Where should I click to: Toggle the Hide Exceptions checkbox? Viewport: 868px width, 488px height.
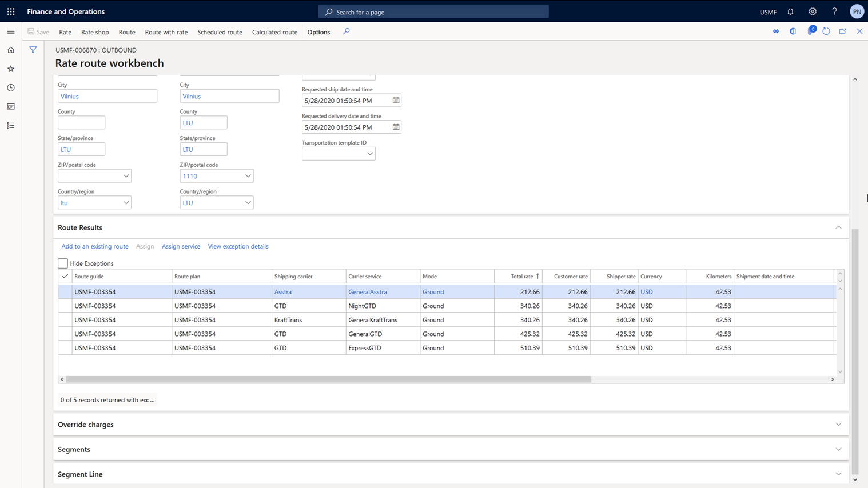(x=63, y=263)
